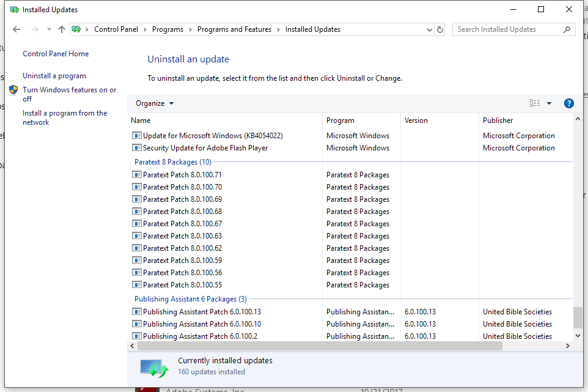Navigate to Programs breadcrumb
Screen dimensions: 588x392
tap(167, 29)
